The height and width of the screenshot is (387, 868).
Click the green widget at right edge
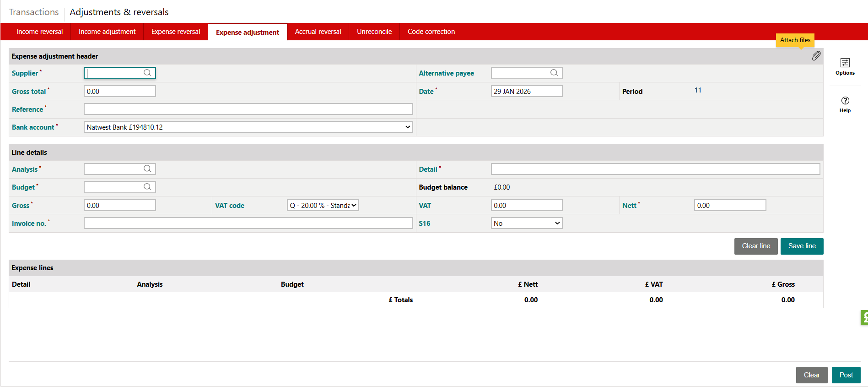click(x=864, y=317)
